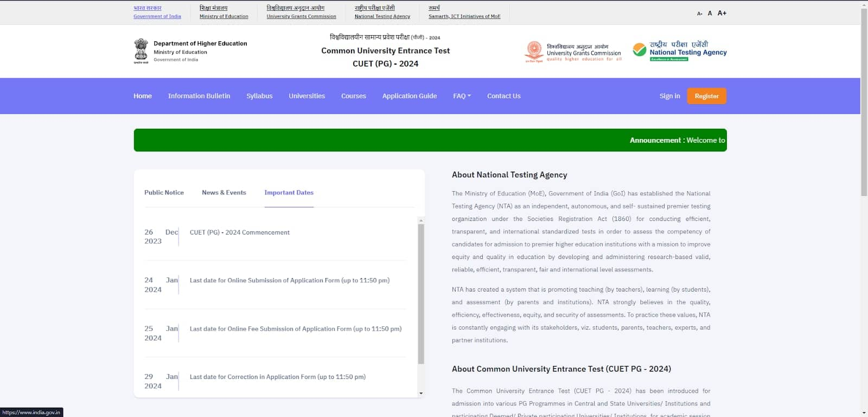The height and width of the screenshot is (417, 868).
Task: Reset font size with the plain A button
Action: (x=710, y=13)
